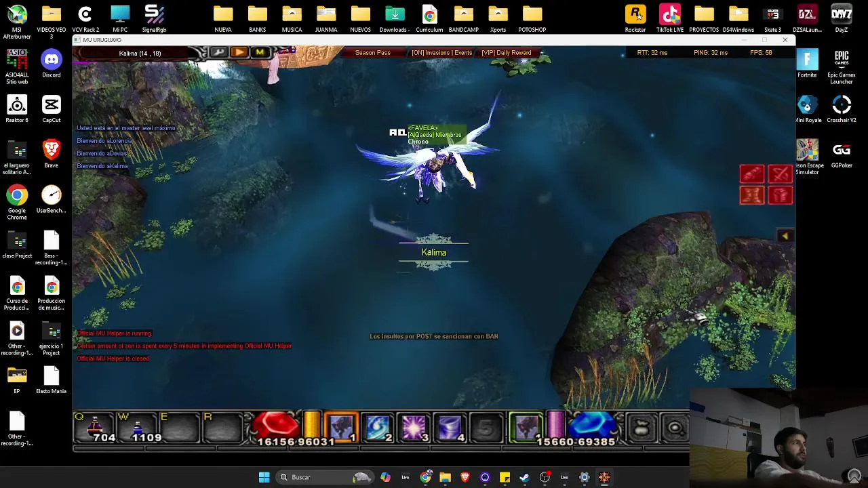Open SignalRgb desktop shortcut

[x=154, y=19]
